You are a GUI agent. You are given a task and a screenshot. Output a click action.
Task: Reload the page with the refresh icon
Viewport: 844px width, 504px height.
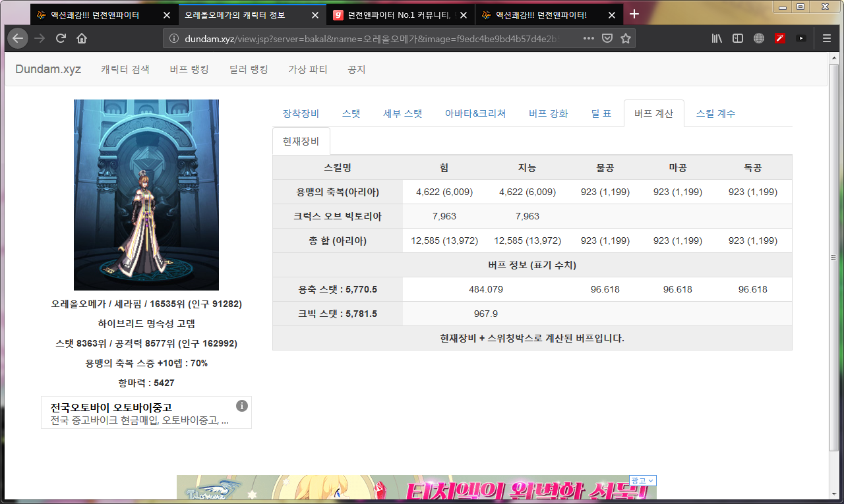pyautogui.click(x=61, y=38)
